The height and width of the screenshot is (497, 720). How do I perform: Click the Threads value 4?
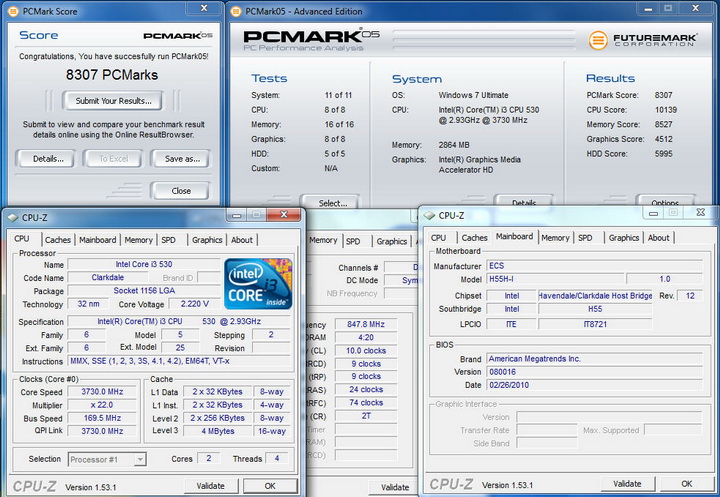[277, 458]
